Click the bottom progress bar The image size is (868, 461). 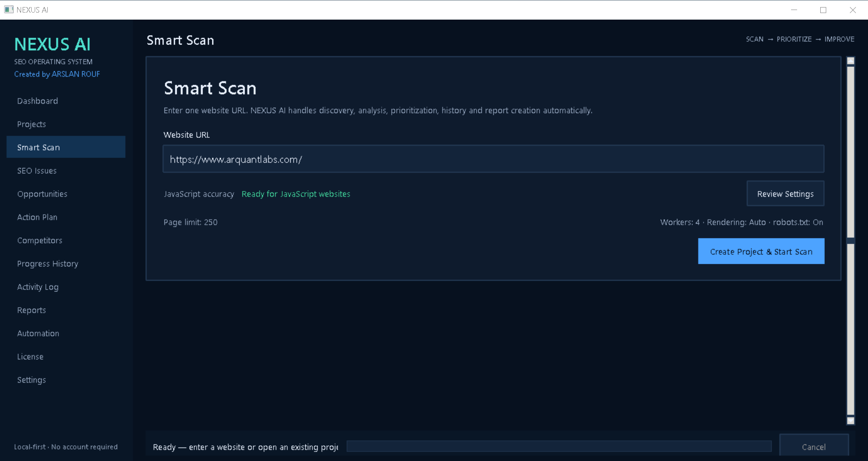click(x=559, y=446)
